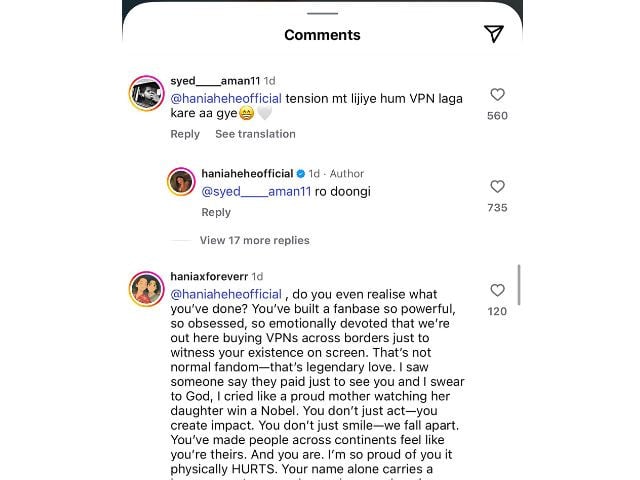Image resolution: width=640 pixels, height=480 pixels.
Task: Open the syed____aman11 username
Action: [215, 80]
